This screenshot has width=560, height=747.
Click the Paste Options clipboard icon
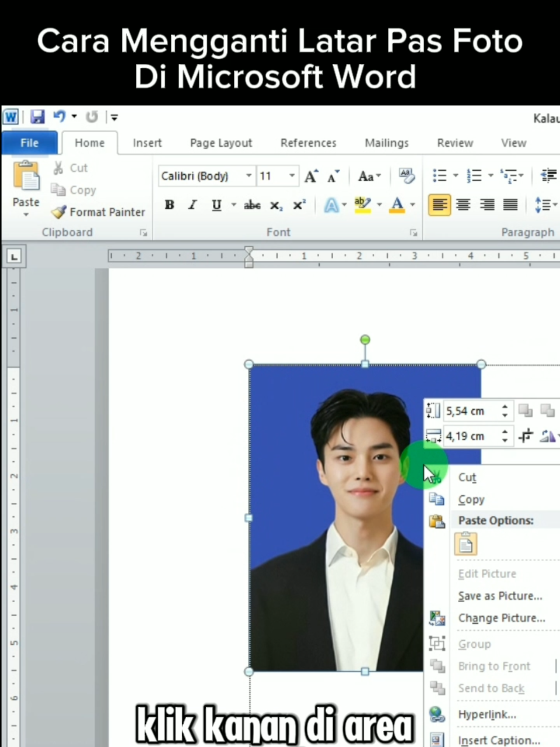point(465,544)
